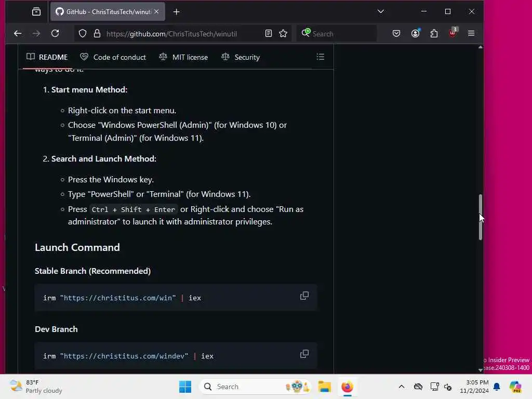Go back using the browser back arrow
Screen dimensions: 532x399
pos(18,33)
